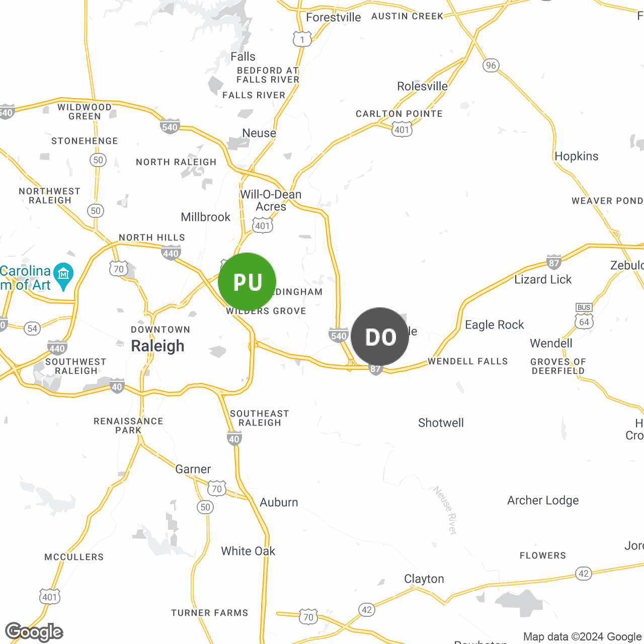The height and width of the screenshot is (644, 644).
Task: Click the green PU pickup marker
Action: (247, 282)
